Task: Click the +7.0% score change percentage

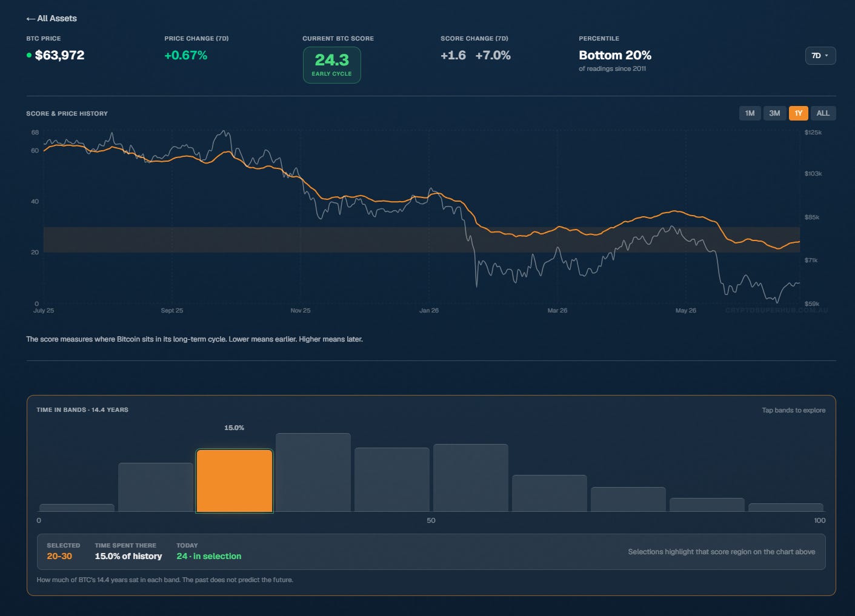Action: pyautogui.click(x=493, y=55)
